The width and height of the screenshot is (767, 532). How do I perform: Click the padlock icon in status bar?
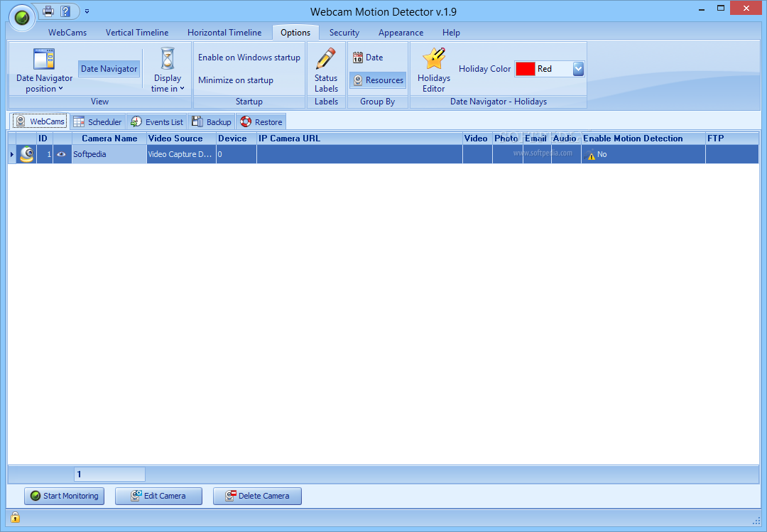(x=15, y=517)
